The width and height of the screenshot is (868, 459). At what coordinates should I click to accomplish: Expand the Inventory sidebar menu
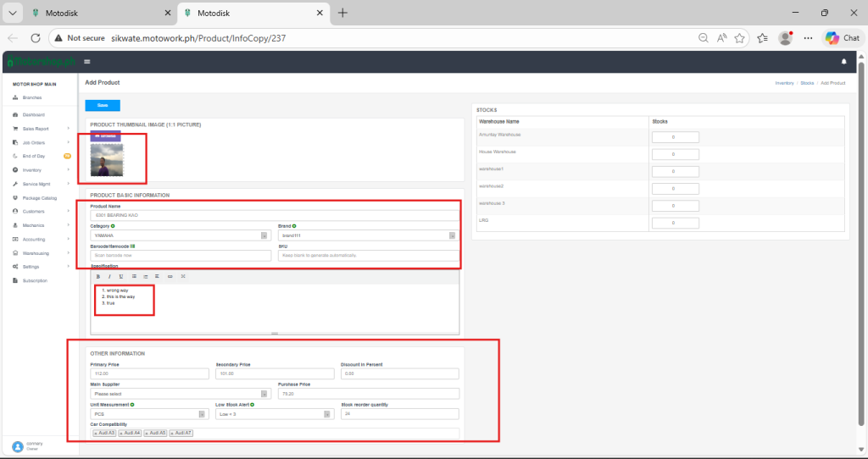32,169
